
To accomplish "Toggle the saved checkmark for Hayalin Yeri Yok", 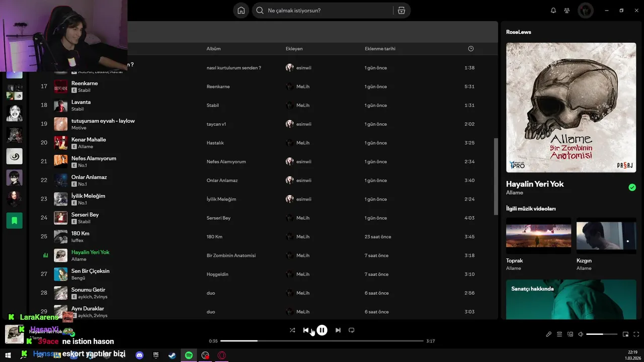I will point(632,188).
